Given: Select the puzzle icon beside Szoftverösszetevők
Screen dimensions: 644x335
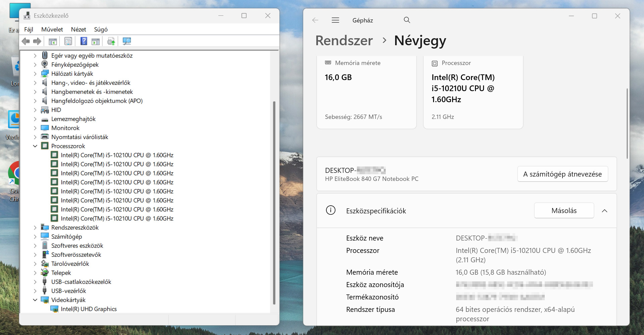Looking at the screenshot, I should (x=45, y=254).
